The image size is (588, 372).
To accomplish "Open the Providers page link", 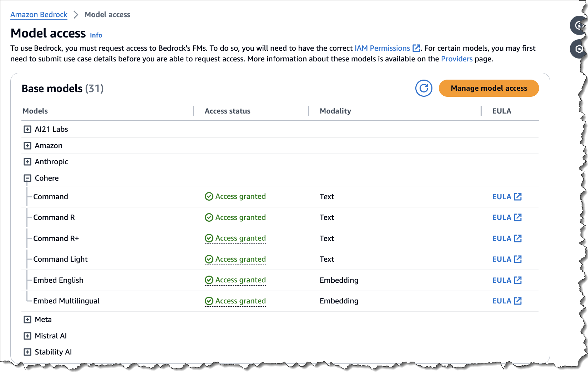I will tap(457, 59).
